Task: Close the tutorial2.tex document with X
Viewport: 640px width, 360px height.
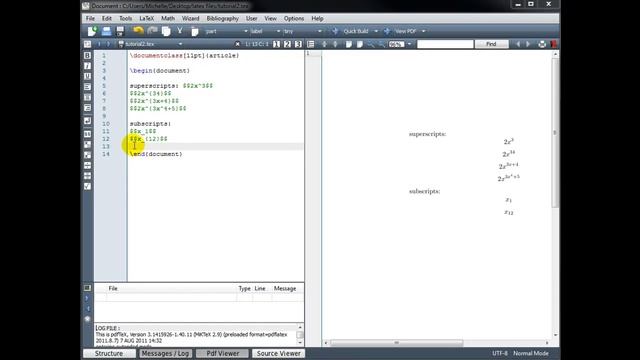Action: click(x=237, y=44)
